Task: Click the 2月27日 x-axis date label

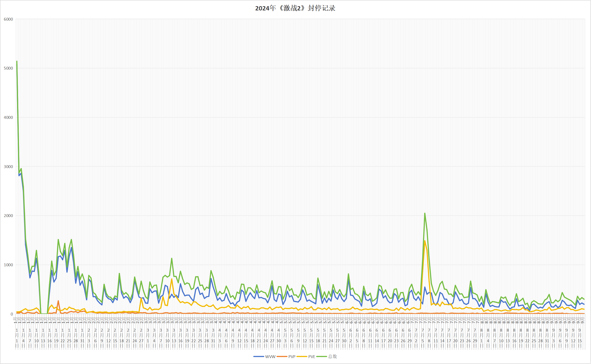Action: 141,338
